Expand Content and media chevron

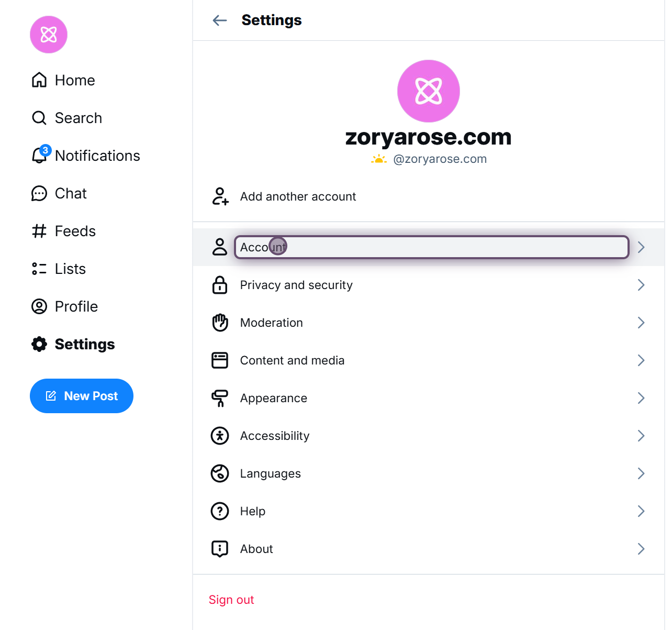[641, 360]
